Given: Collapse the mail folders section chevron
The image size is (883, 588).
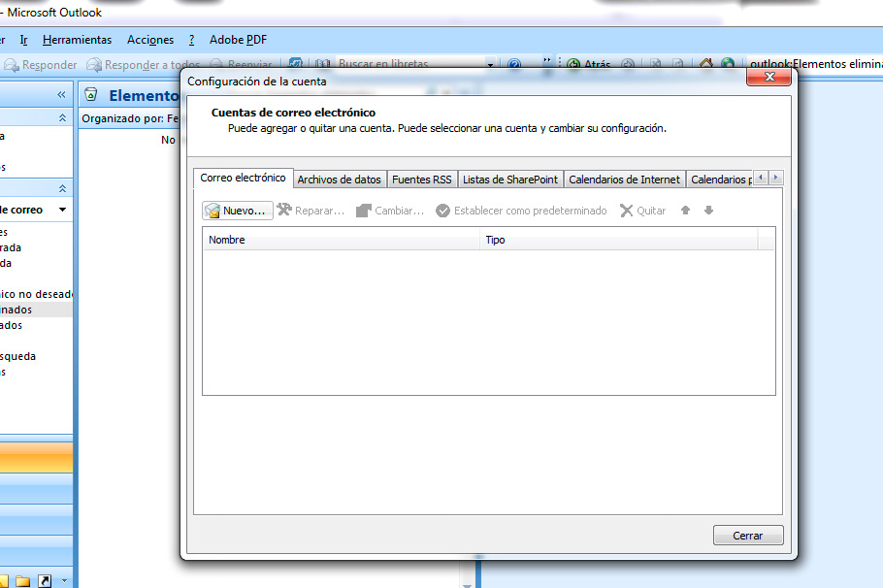Looking at the screenshot, I should [x=62, y=188].
